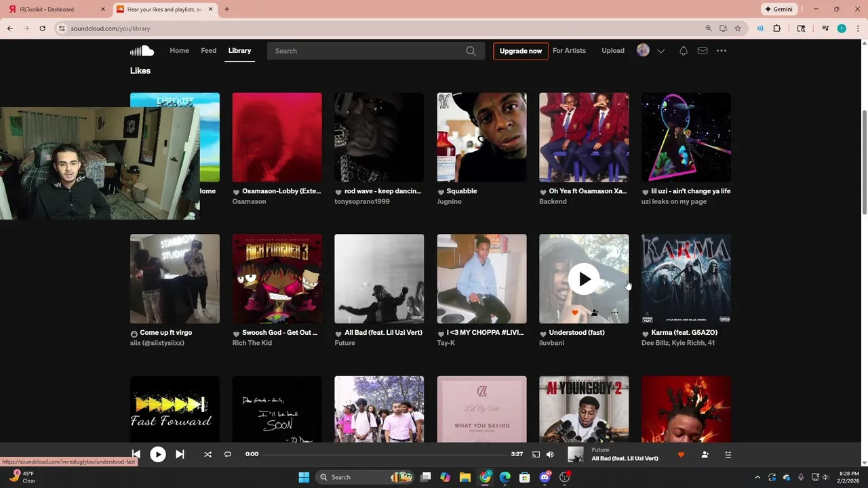Click the Windows taskbar search box
Image resolution: width=868 pixels, height=488 pixels.
point(366,477)
